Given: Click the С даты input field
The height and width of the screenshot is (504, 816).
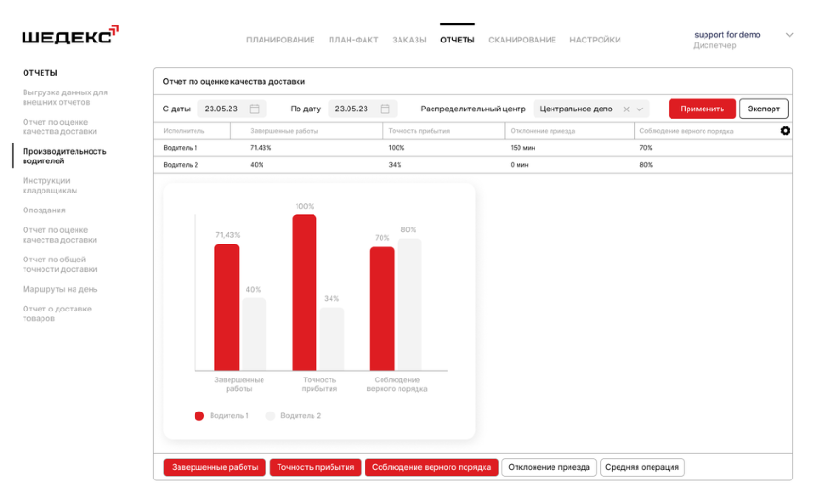Looking at the screenshot, I should coord(232,109).
